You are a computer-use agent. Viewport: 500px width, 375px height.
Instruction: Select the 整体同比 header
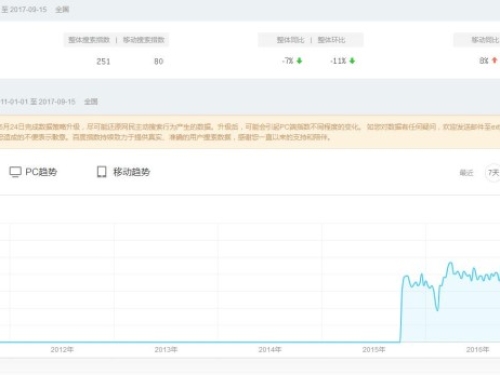[x=290, y=40]
